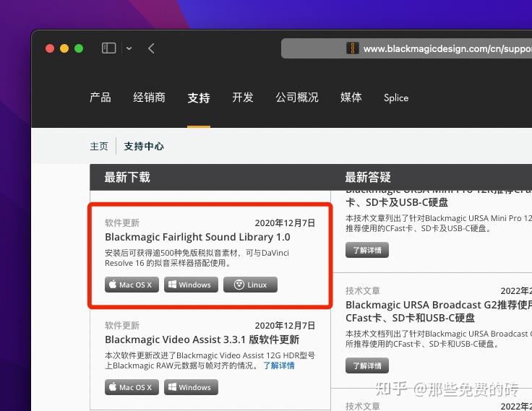Open the 经销商 menu

pos(149,98)
